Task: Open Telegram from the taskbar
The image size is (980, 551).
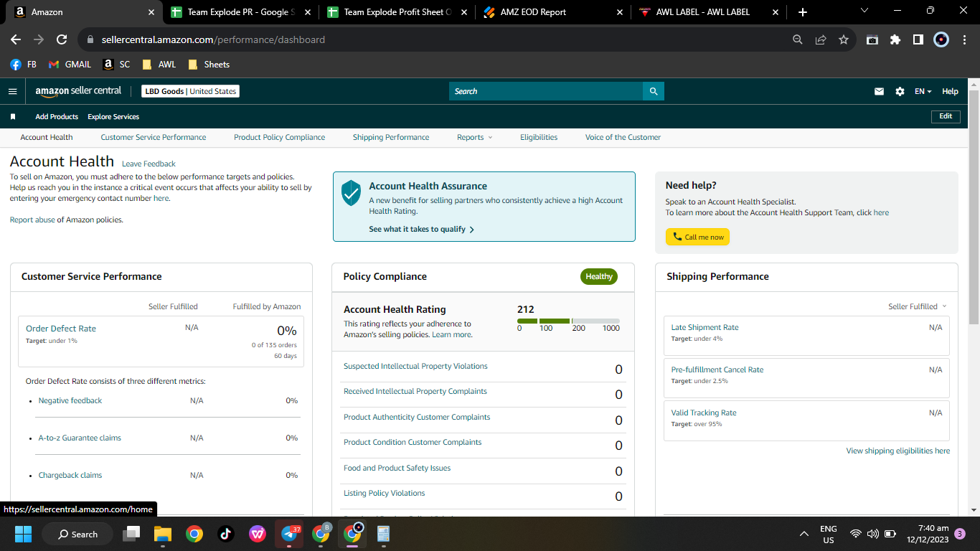Action: coord(289,534)
